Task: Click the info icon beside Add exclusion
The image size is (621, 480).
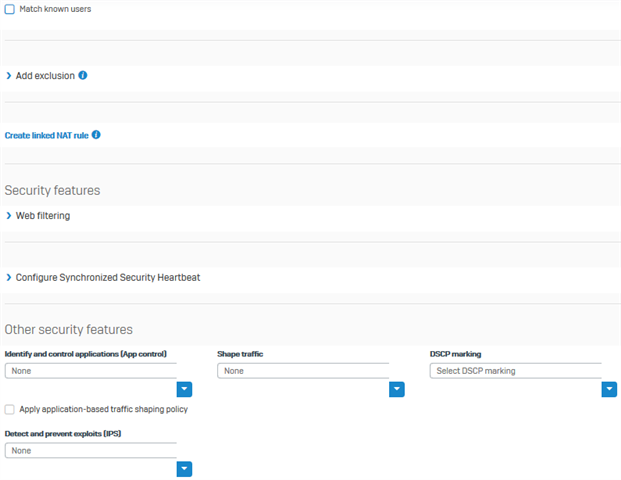Action: pyautogui.click(x=83, y=75)
